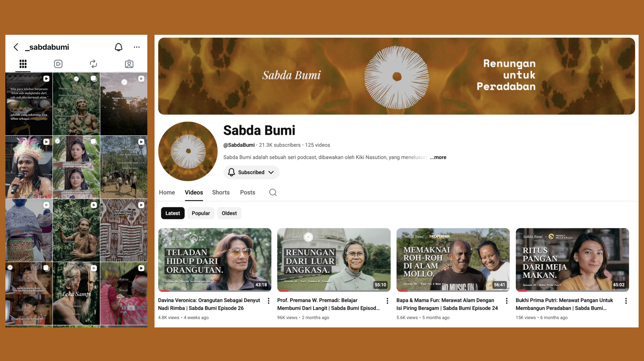644x361 pixels.
Task: Open the three-dot options menu on Instagram profile
Action: (x=137, y=47)
